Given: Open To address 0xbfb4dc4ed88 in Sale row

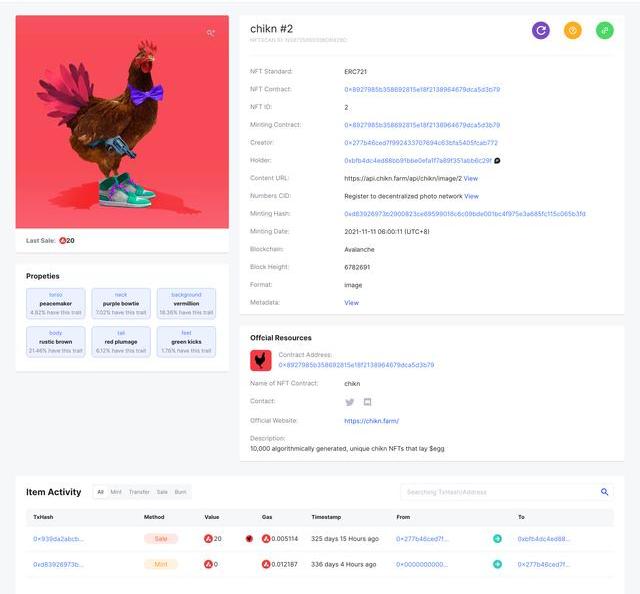Looking at the screenshot, I should pos(544,539).
